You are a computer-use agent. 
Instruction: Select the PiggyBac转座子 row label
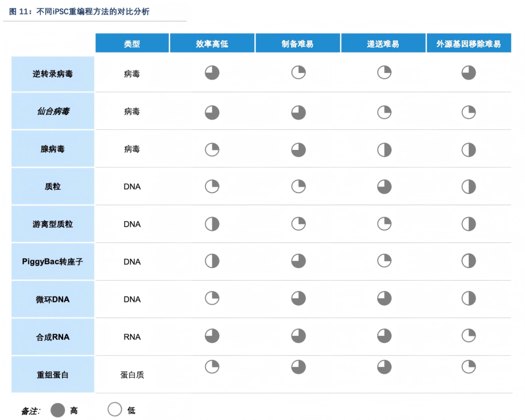(53, 262)
